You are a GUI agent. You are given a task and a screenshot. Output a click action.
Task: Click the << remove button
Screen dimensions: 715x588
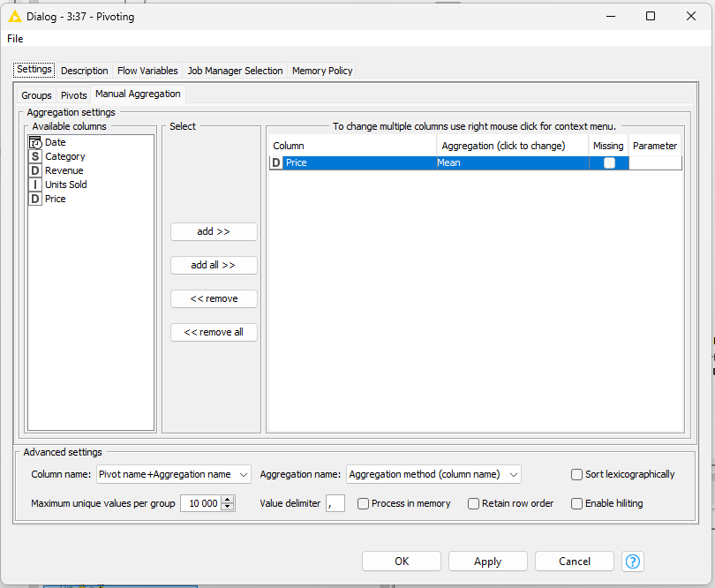coord(214,298)
